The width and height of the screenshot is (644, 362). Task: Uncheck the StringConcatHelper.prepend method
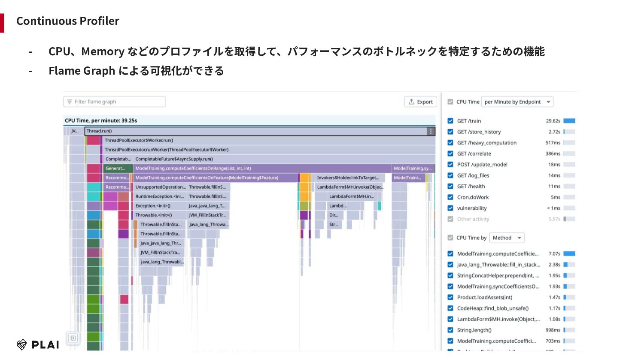[x=450, y=275]
